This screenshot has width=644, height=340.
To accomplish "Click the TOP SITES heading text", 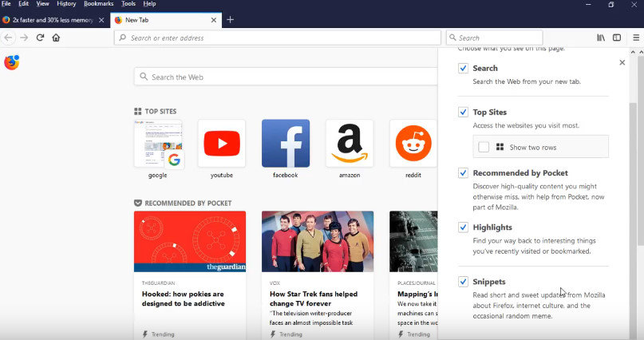I will [x=160, y=111].
